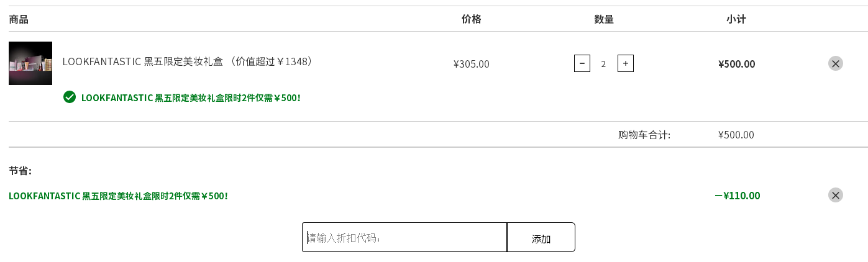Screen dimensions: 868x262
Task: Open the beauty gift box product thumbnail
Action: coord(30,63)
